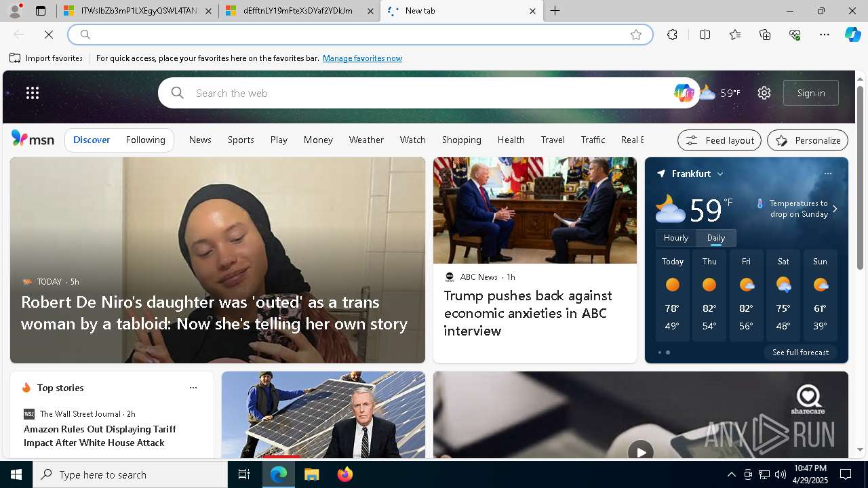Open the Copilot sidebar icon
Screen dimensions: 868x488
852,35
